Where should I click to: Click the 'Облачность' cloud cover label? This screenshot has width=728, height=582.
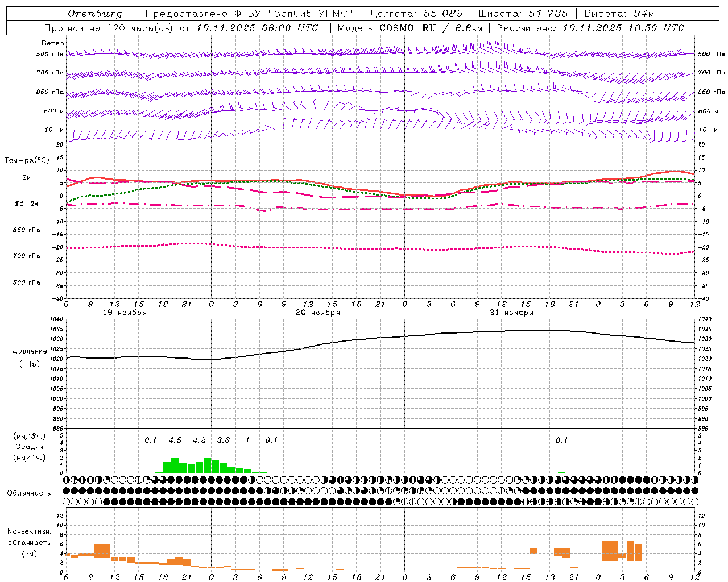click(x=29, y=493)
